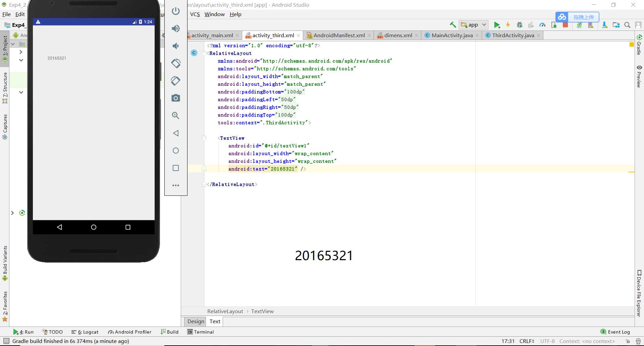Click emulator sidebar overview square icon
644x346 pixels.
(176, 168)
